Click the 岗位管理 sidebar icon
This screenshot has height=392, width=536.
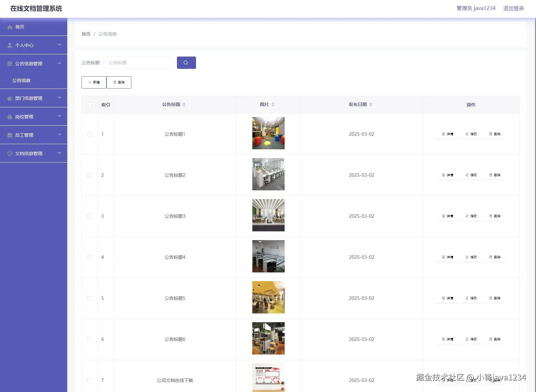click(x=10, y=117)
